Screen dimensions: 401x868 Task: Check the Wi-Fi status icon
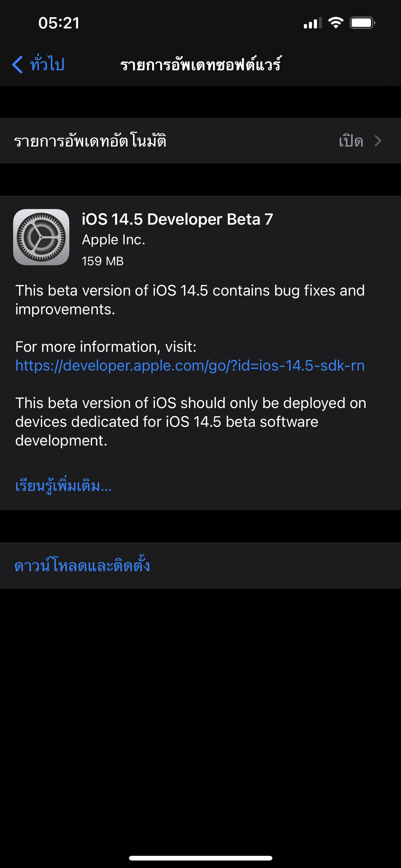tap(336, 23)
